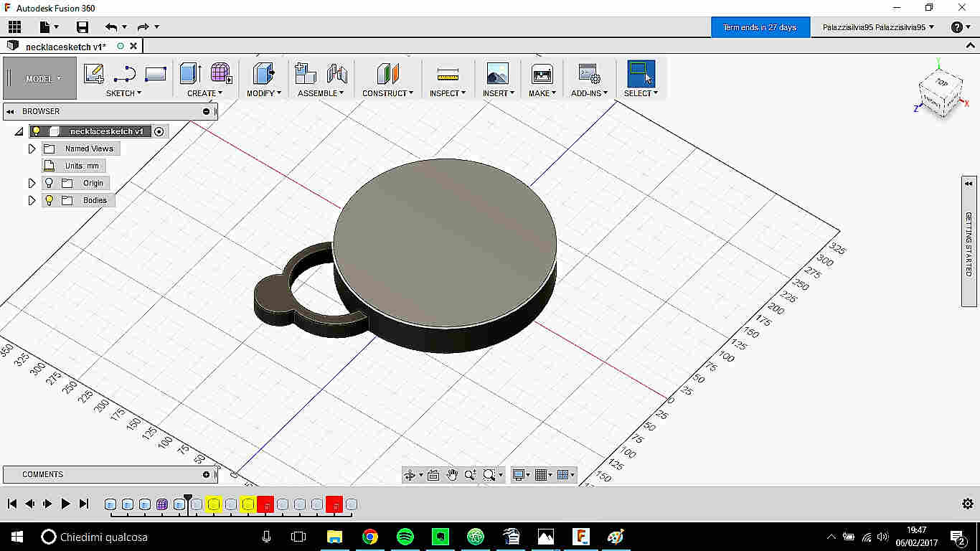980x551 pixels.
Task: Expand the Origin folder
Action: 32,183
